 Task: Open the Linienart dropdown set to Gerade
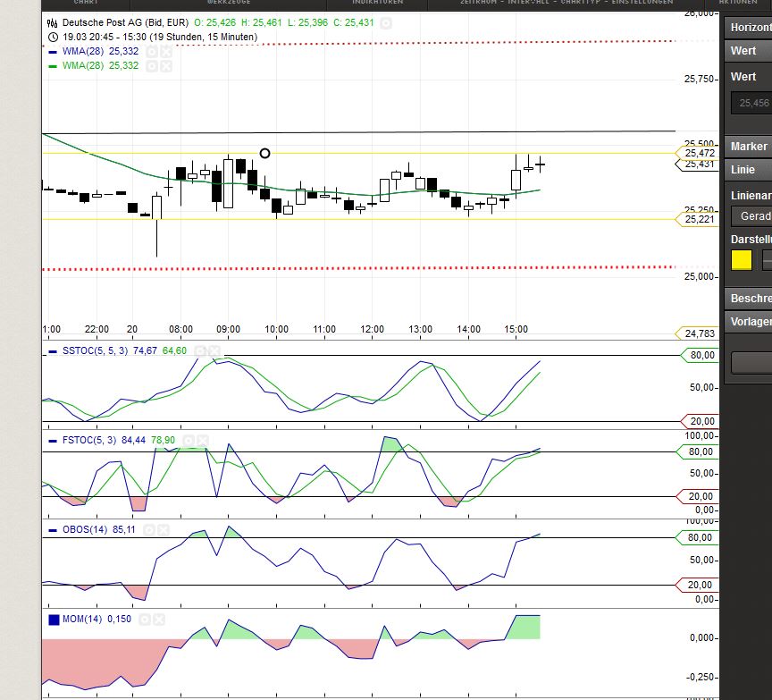coord(751,216)
